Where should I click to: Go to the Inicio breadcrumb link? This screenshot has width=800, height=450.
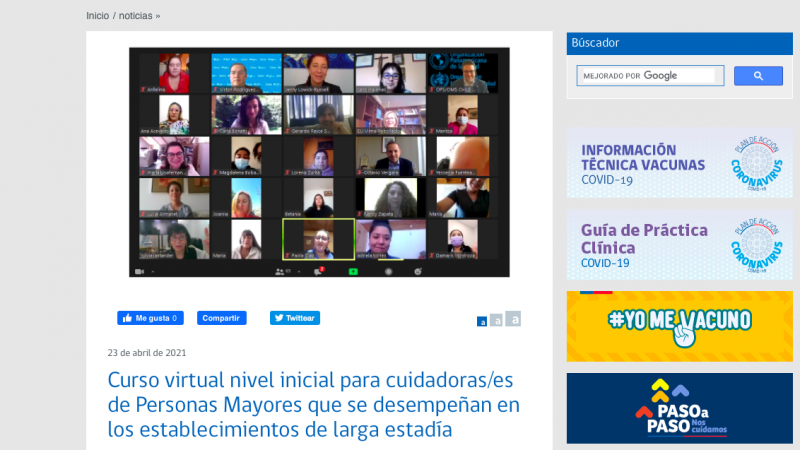[97, 16]
